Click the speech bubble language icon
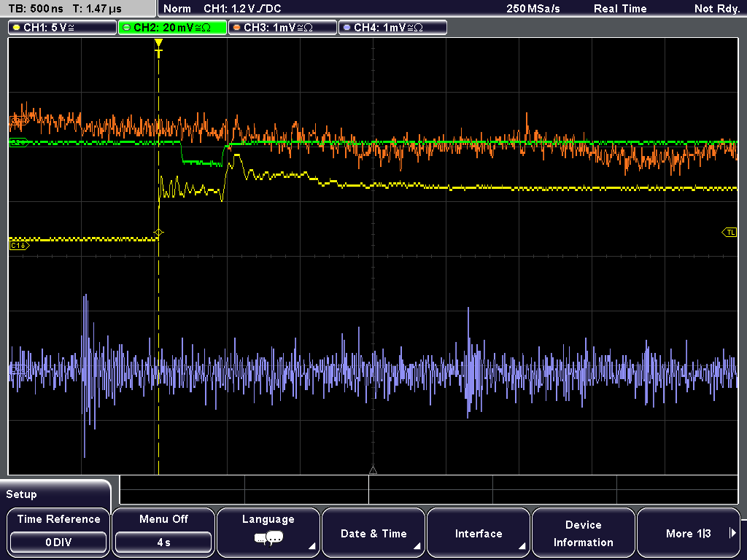The width and height of the screenshot is (747, 560). 268,539
